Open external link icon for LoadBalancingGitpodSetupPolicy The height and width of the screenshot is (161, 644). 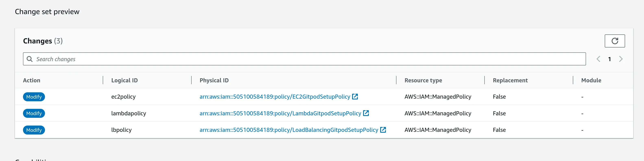(383, 130)
